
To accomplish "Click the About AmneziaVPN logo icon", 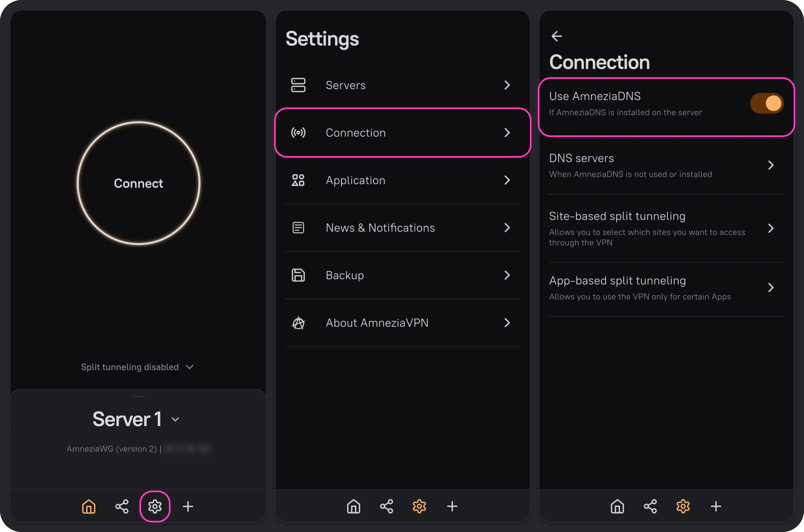I will (298, 323).
